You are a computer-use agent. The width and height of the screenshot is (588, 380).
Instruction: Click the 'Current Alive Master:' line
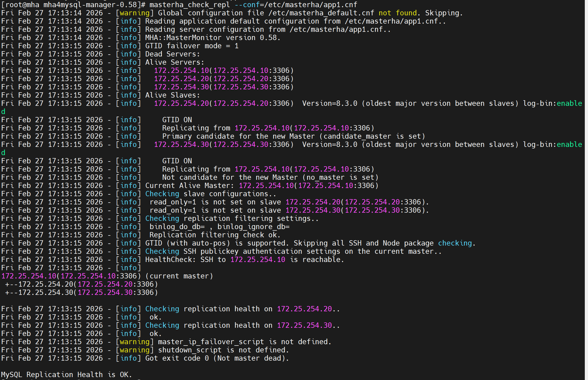pos(190,186)
